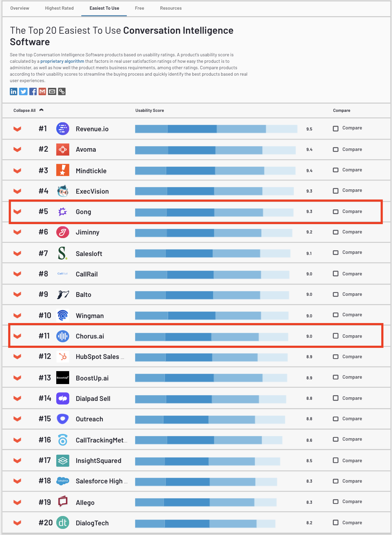Image resolution: width=392 pixels, height=535 pixels.
Task: Collapse the Mindtickle row chevron
Action: click(17, 171)
